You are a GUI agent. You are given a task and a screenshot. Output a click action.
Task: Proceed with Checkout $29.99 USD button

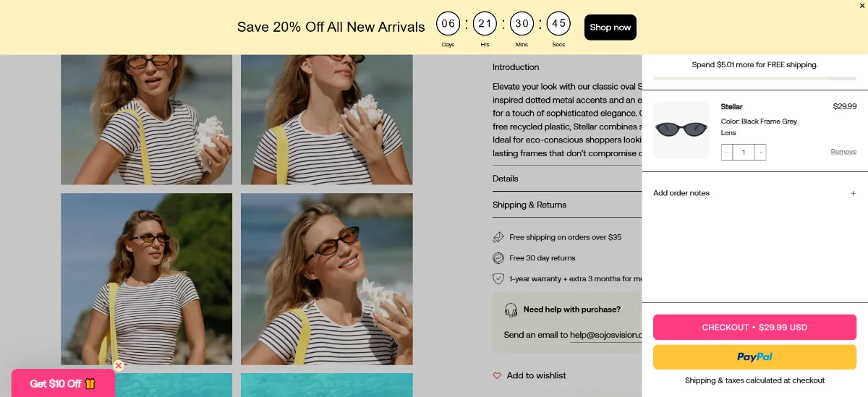[x=754, y=328]
